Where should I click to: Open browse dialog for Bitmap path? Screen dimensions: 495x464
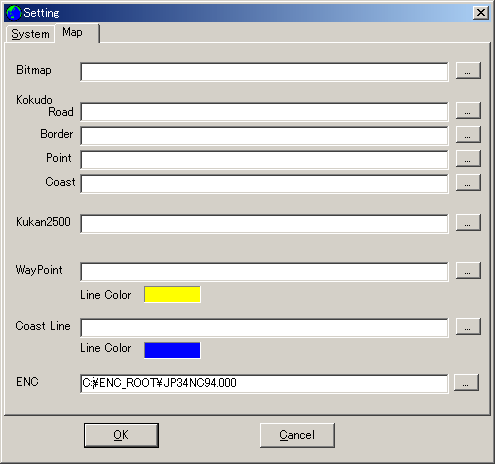[468, 70]
